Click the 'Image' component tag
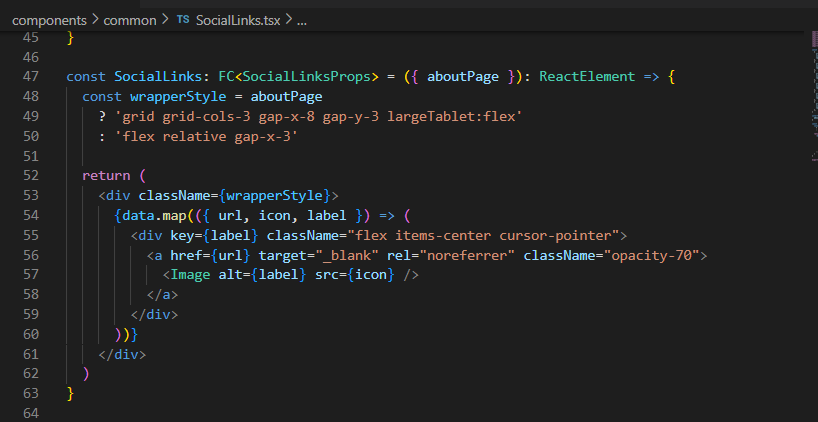 tap(190, 275)
